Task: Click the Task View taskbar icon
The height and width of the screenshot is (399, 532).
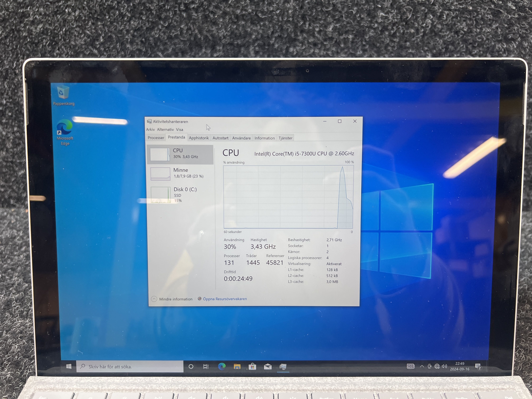Action: click(x=206, y=366)
